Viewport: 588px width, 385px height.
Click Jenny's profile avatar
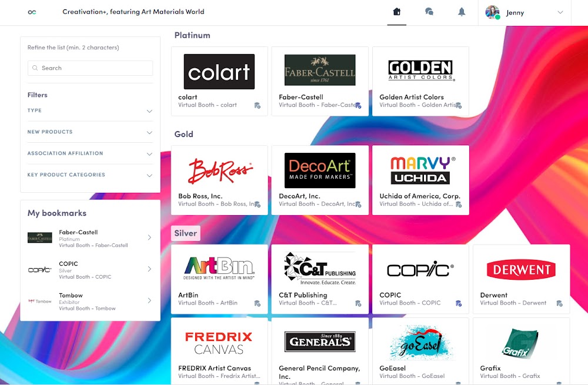[492, 12]
